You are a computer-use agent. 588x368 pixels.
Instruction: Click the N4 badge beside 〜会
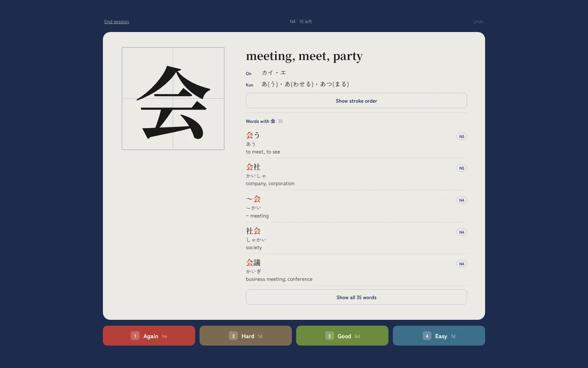[x=462, y=200]
